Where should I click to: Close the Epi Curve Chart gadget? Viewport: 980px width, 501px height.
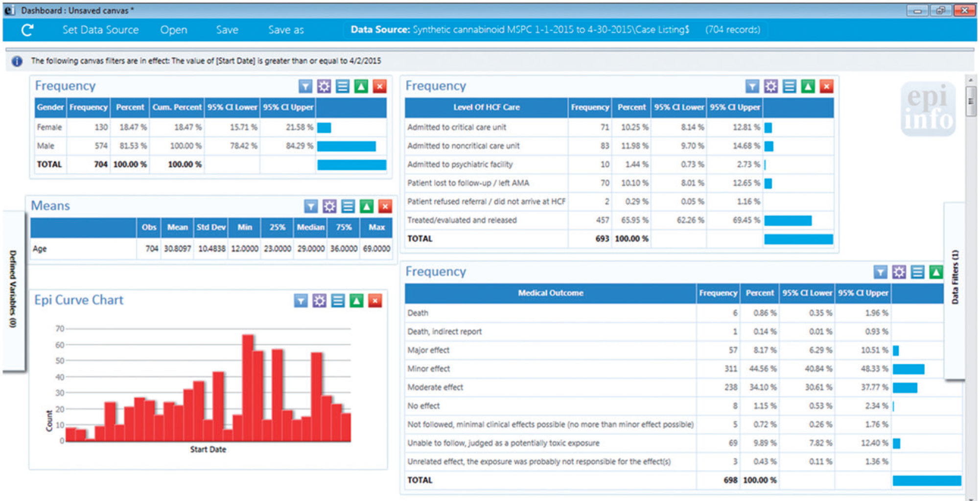pos(375,301)
